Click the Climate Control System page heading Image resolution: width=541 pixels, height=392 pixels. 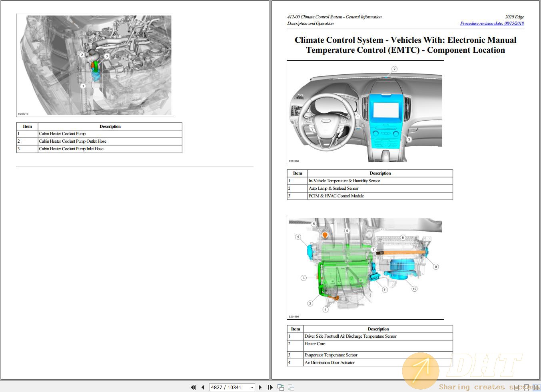point(405,45)
